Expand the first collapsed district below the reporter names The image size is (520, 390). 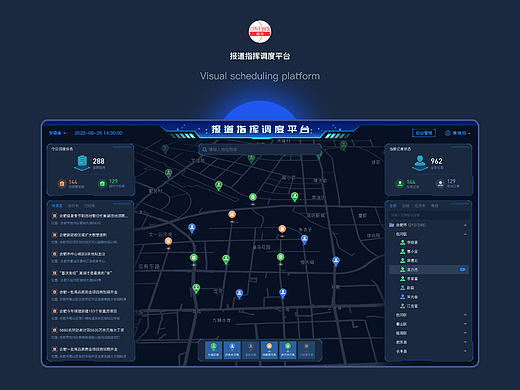pyautogui.click(x=465, y=315)
